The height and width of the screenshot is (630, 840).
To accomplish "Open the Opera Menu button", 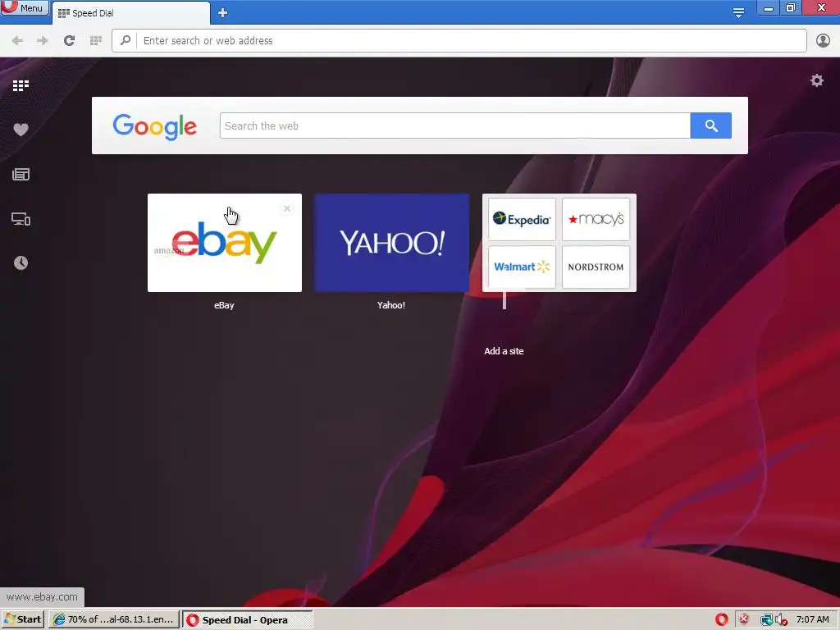I will 24,7.
